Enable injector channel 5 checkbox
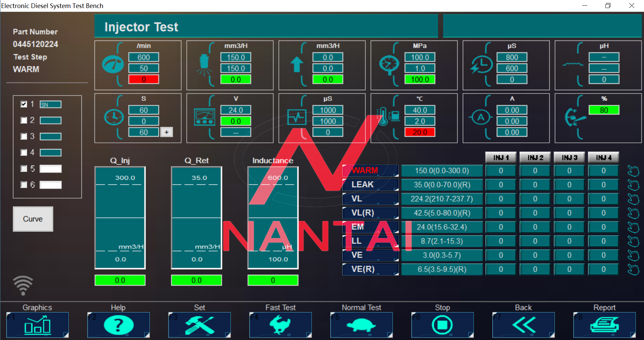 24,169
